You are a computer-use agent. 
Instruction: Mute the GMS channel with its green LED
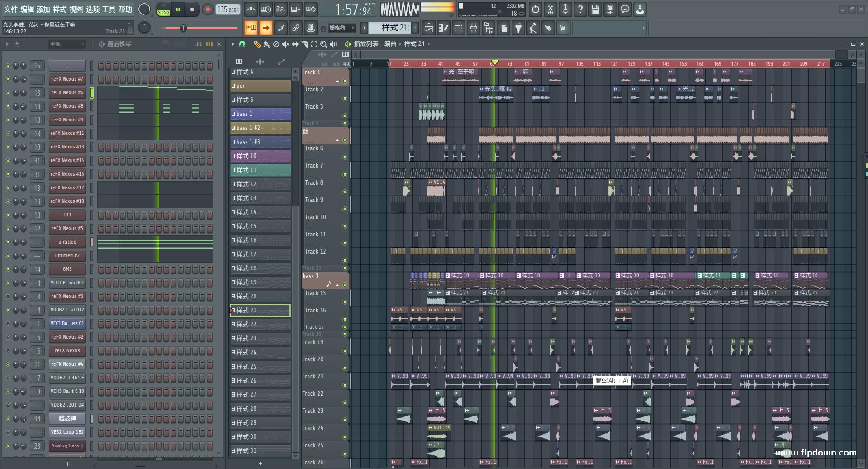8,269
